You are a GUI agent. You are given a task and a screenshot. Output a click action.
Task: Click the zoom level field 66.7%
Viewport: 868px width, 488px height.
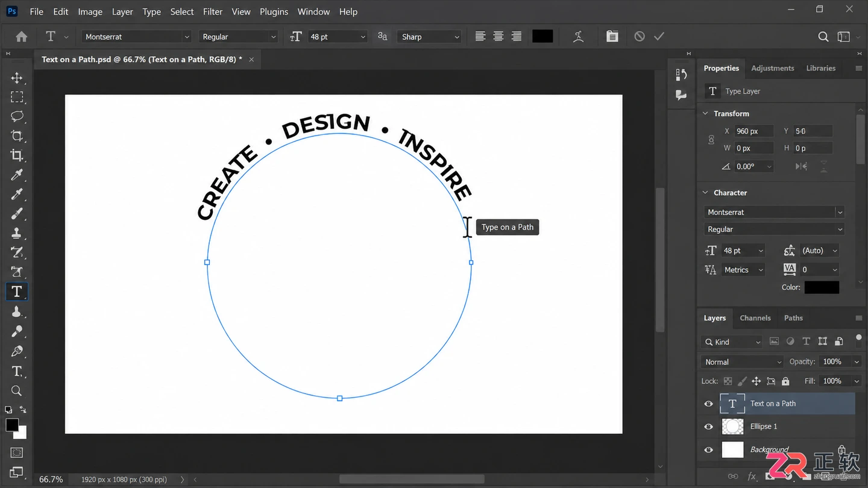coord(51,480)
